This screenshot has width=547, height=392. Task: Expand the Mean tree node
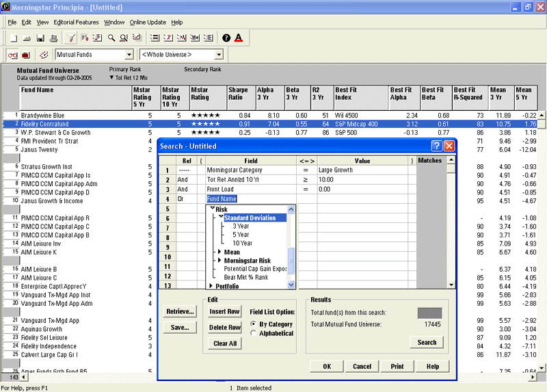(219, 252)
